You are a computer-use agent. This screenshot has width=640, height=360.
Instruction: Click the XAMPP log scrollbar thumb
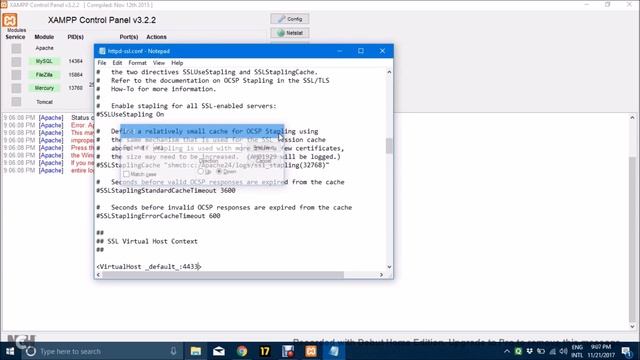point(632,239)
